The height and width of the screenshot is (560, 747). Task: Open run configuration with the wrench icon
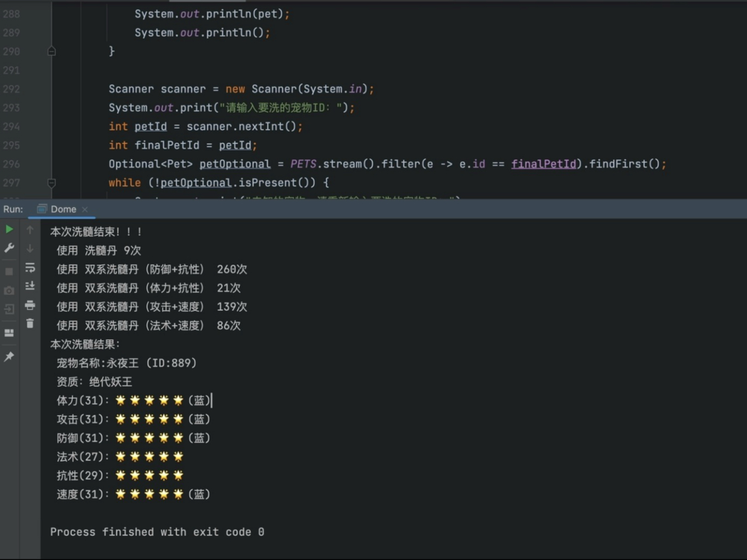click(9, 248)
